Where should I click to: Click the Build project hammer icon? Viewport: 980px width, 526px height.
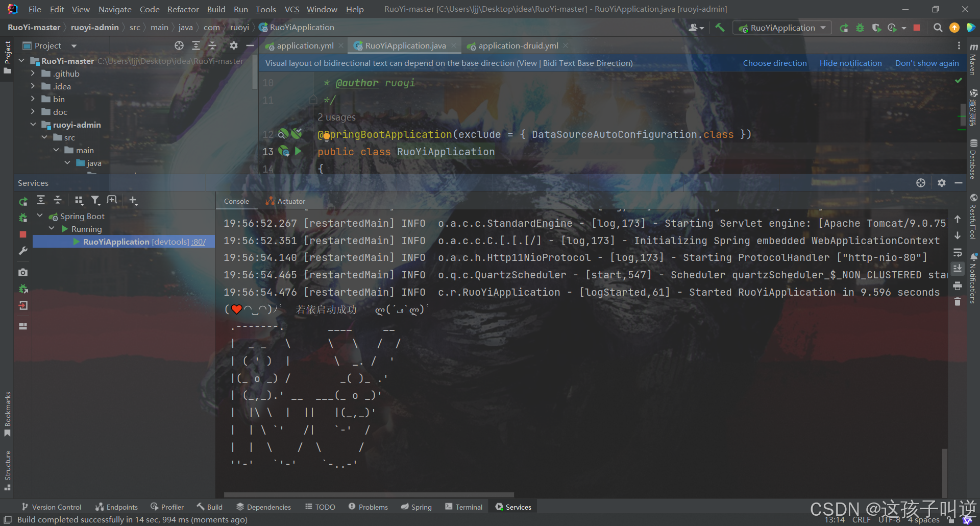coord(720,28)
